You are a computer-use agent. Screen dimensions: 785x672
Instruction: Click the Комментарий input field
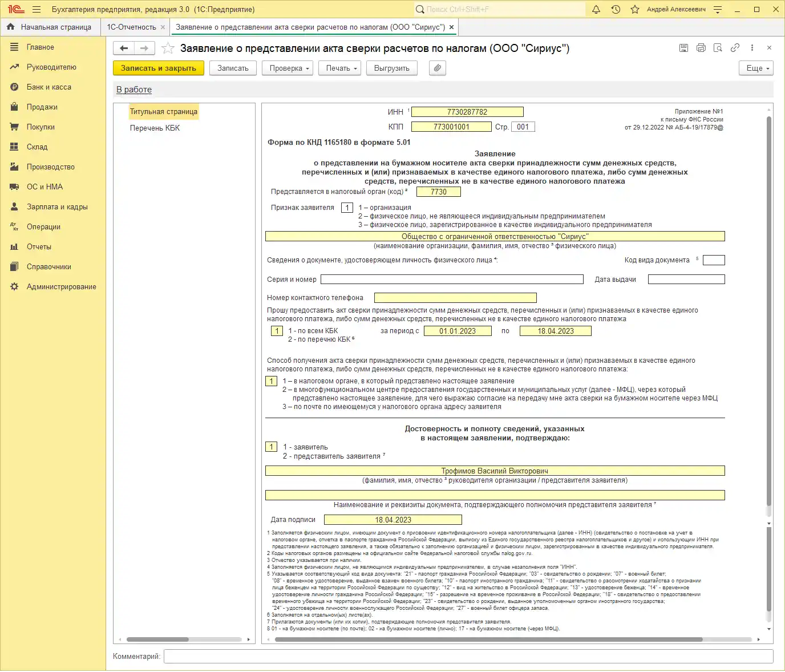[468, 656]
